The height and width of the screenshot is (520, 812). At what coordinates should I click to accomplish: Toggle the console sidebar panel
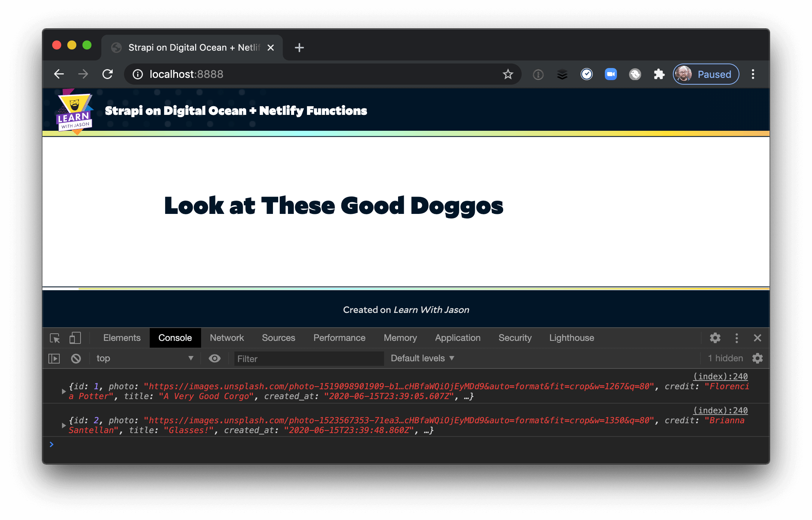click(x=54, y=358)
